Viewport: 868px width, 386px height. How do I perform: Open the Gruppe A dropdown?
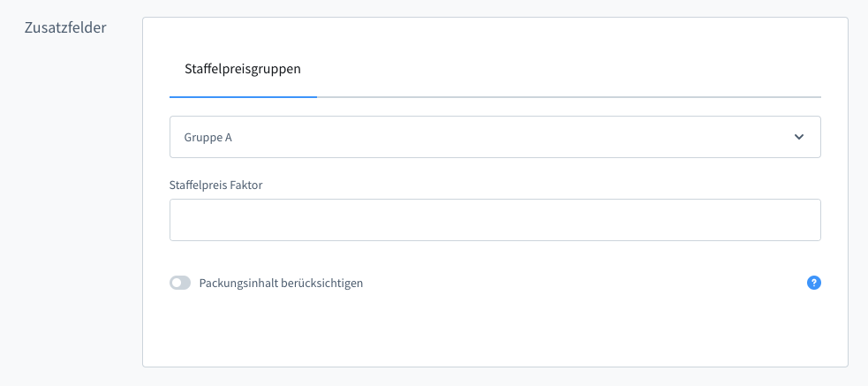[494, 137]
